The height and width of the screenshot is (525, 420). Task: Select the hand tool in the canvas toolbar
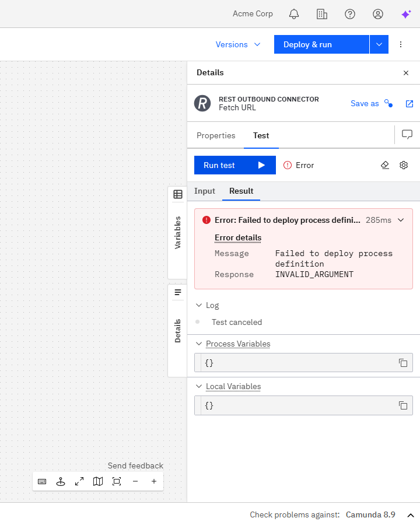click(x=61, y=481)
